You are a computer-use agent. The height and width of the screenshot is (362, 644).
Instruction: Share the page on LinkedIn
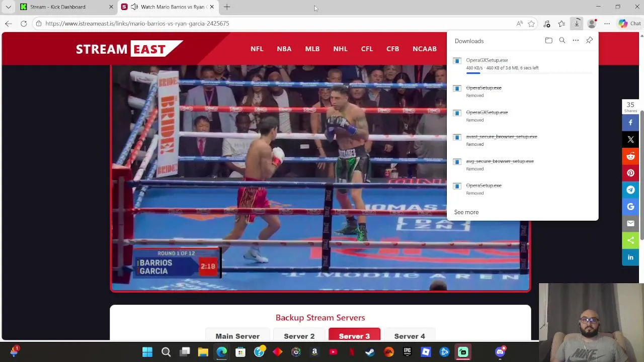click(x=630, y=257)
